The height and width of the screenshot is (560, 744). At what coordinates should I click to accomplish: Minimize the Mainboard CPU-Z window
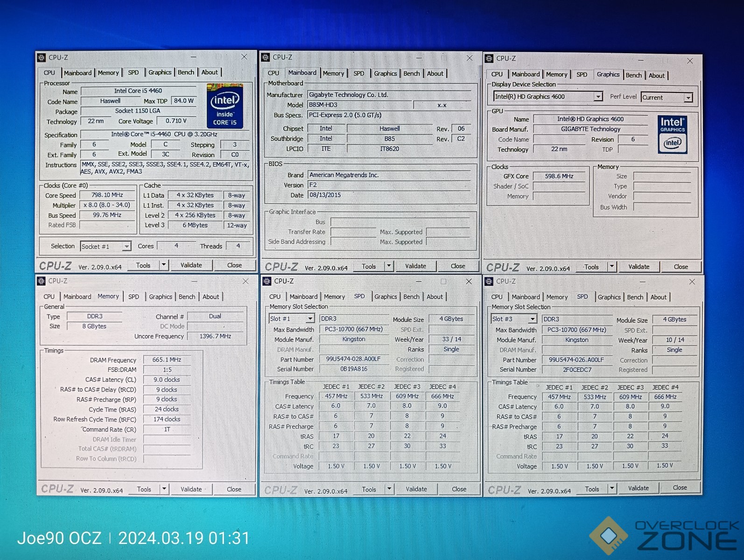[419, 58]
